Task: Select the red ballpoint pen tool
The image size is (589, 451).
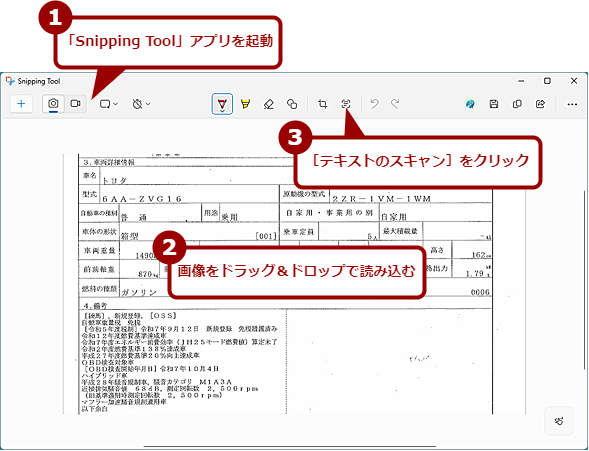Action: coord(222,102)
